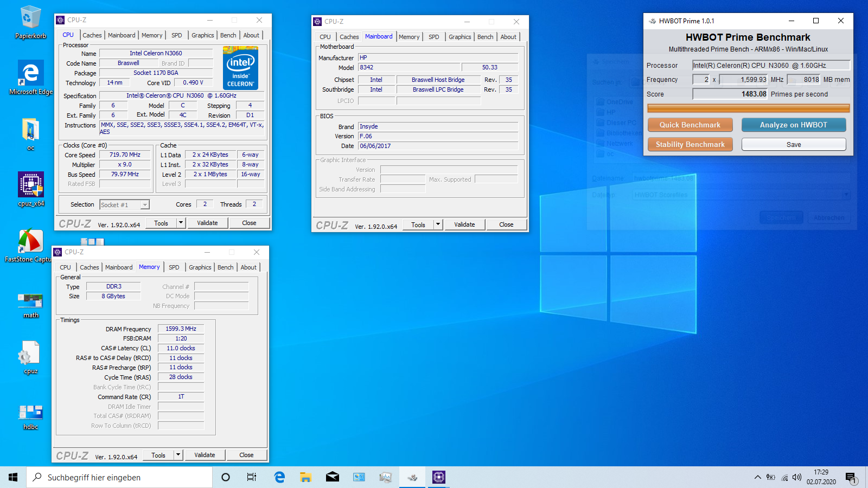The height and width of the screenshot is (488, 868).
Task: Click Validate in Memory CPU-Z window
Action: pos(205,455)
